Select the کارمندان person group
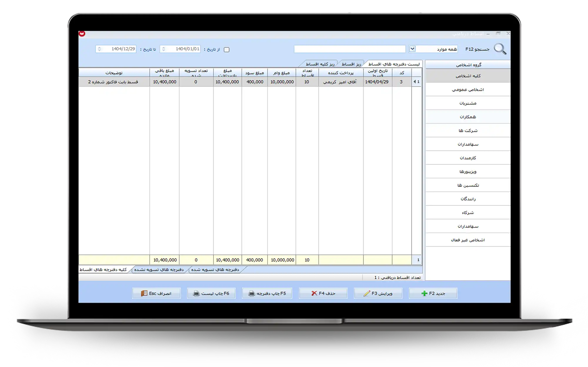The width and height of the screenshot is (588, 367). tap(468, 158)
